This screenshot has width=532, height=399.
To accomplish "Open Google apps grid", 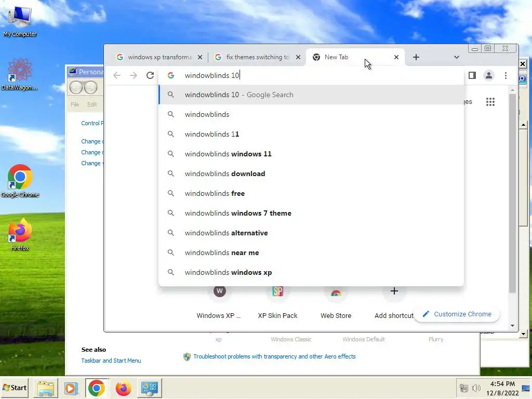I will pos(490,102).
